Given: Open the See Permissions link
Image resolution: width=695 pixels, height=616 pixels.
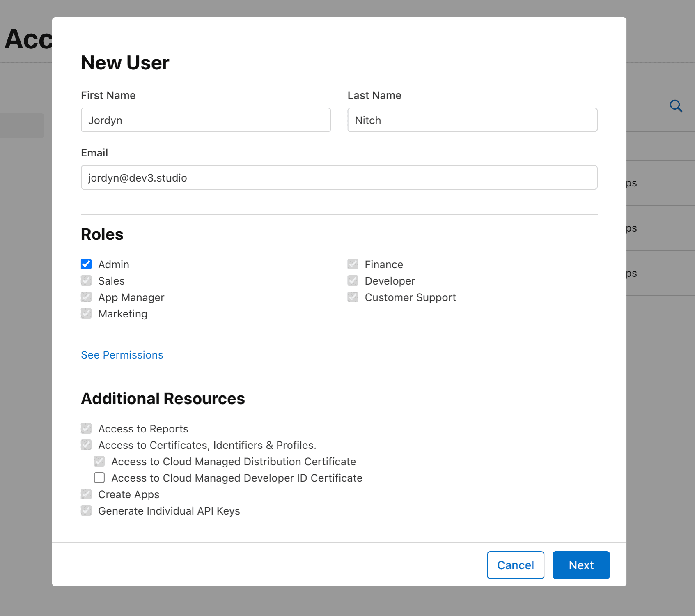Looking at the screenshot, I should (122, 355).
